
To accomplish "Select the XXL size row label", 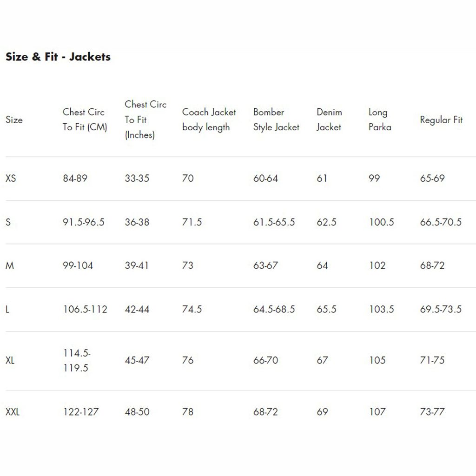I will 13,412.
